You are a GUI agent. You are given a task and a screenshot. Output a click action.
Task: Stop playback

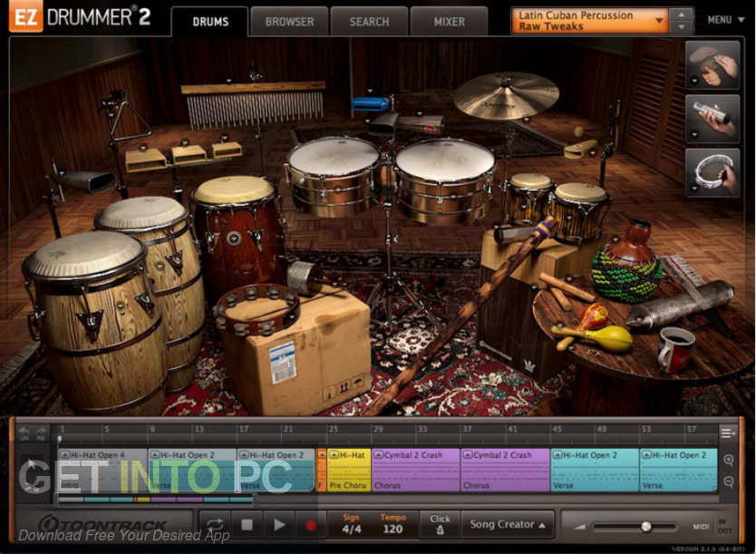(x=247, y=525)
